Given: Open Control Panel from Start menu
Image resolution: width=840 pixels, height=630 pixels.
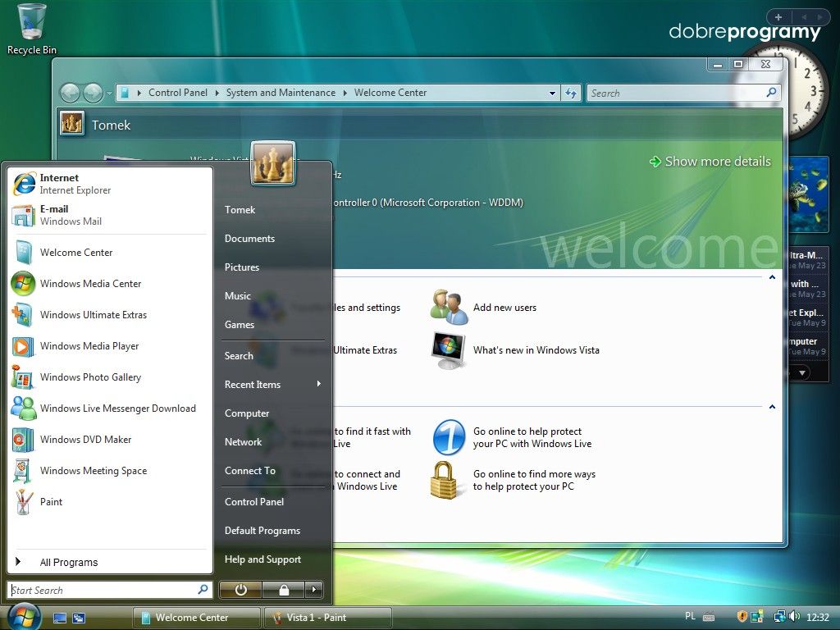Looking at the screenshot, I should point(254,502).
